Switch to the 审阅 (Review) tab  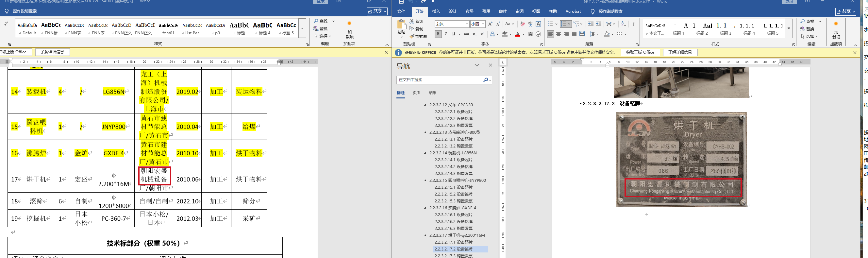(520, 11)
